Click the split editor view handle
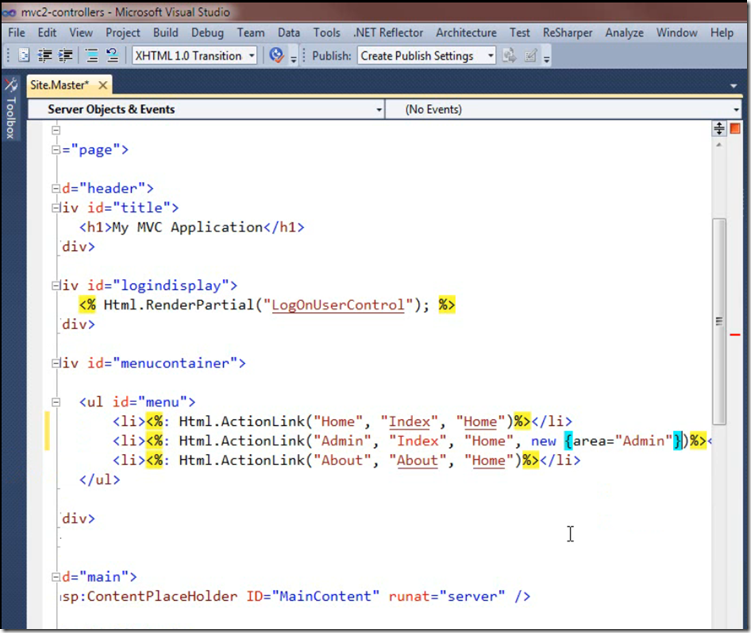Screen dimensions: 751x633 point(719,128)
